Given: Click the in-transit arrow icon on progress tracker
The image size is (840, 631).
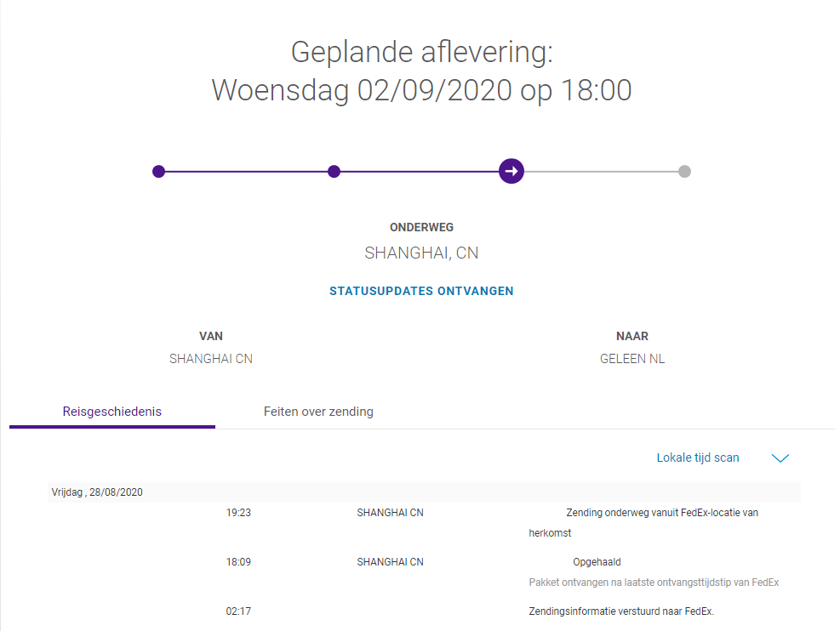Looking at the screenshot, I should tap(511, 171).
